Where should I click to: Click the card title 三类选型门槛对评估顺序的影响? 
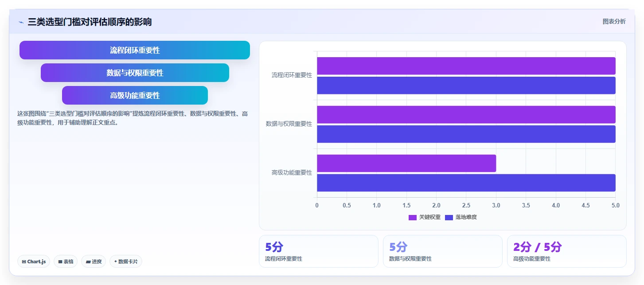tap(90, 22)
